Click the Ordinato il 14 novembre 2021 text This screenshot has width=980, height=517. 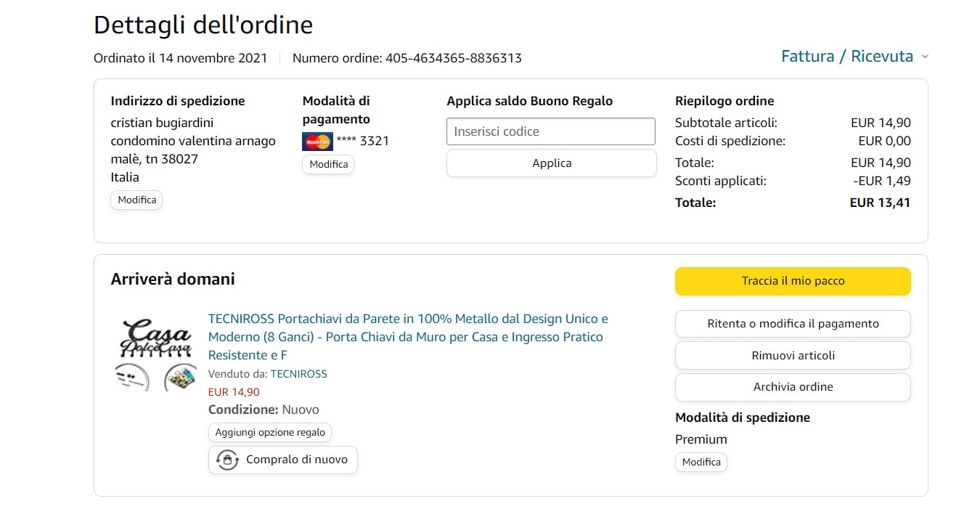click(181, 58)
